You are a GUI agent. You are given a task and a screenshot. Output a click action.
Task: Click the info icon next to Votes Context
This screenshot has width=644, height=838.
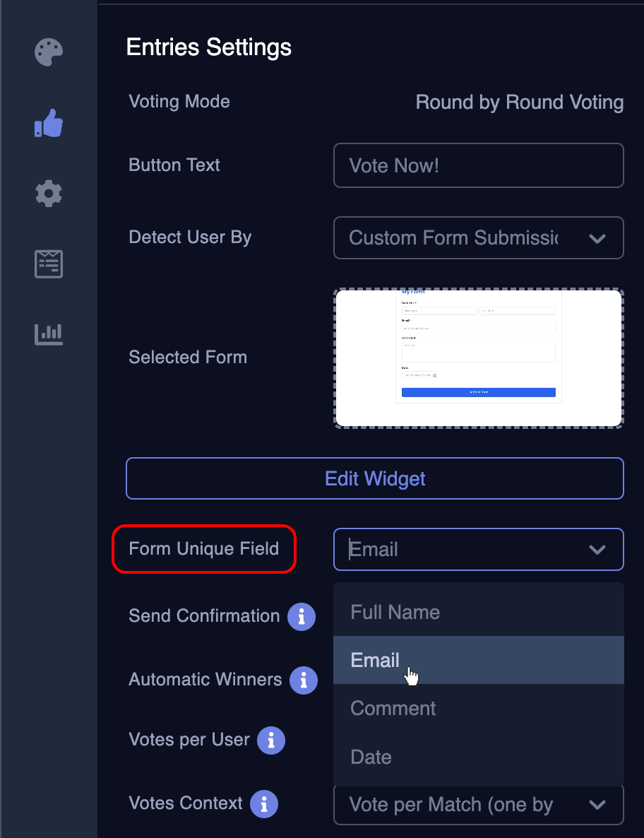tap(264, 804)
